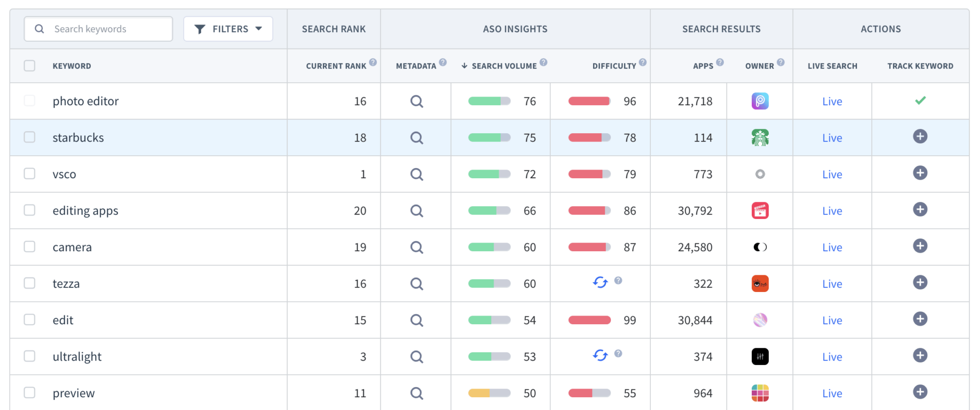This screenshot has width=980, height=410.
Task: Open metadata magnifier for camera
Action: coord(416,247)
